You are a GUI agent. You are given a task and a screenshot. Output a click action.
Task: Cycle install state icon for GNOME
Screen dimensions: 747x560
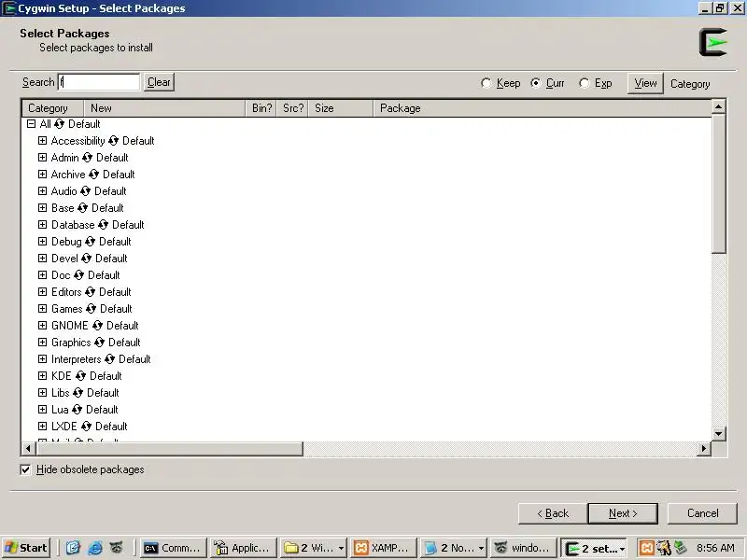(x=97, y=326)
